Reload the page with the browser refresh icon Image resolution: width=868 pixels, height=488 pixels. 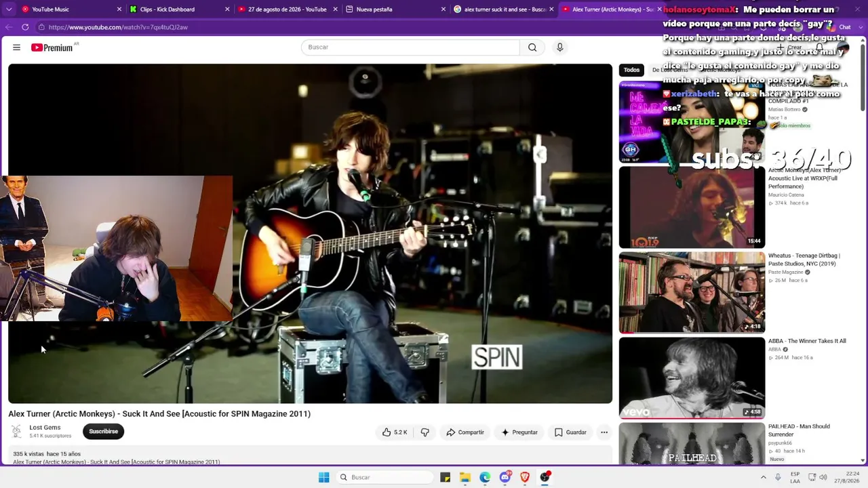click(25, 27)
